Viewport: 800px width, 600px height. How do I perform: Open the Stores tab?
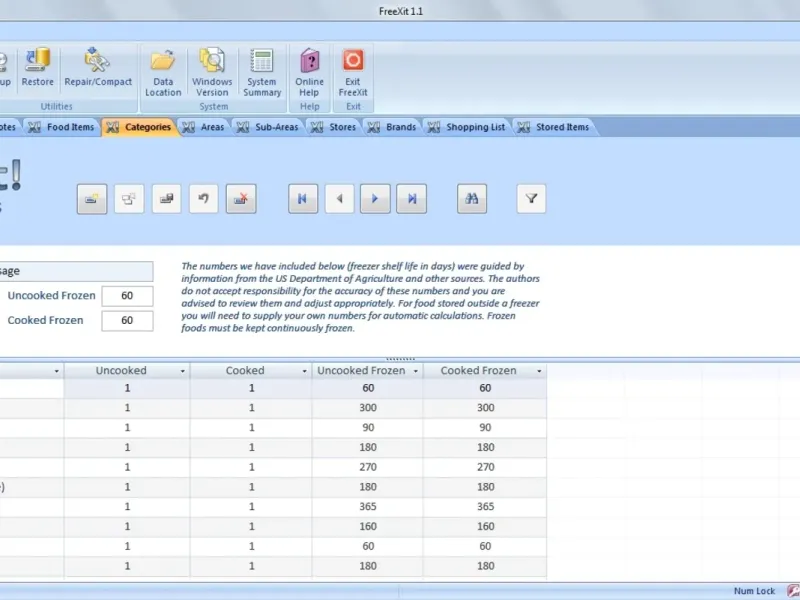(x=333, y=127)
